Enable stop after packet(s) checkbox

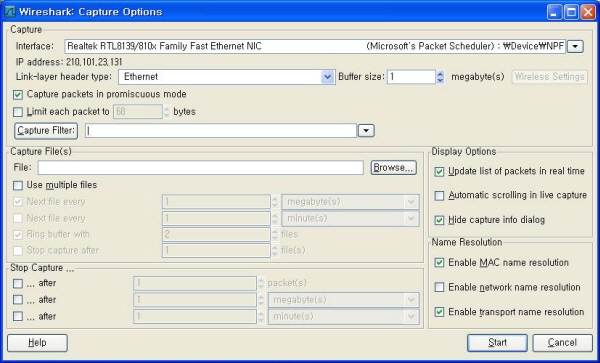point(18,283)
